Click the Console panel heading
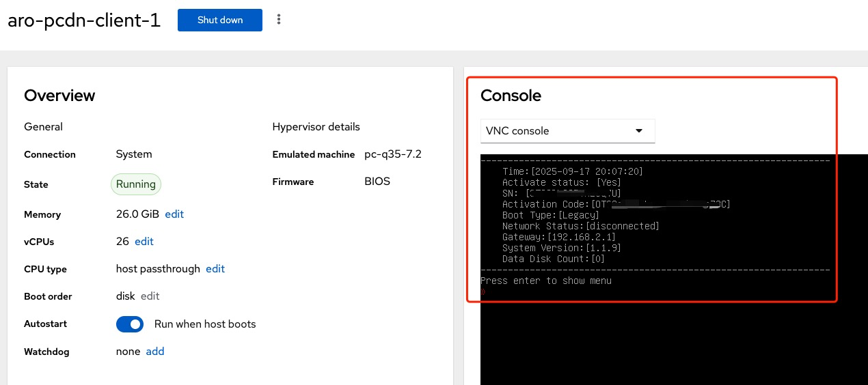Screen dimensions: 868x385 pos(511,96)
